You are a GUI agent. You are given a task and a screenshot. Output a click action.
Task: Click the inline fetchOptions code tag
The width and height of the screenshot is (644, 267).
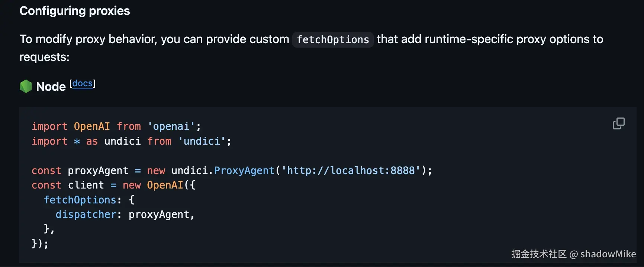pyautogui.click(x=333, y=39)
